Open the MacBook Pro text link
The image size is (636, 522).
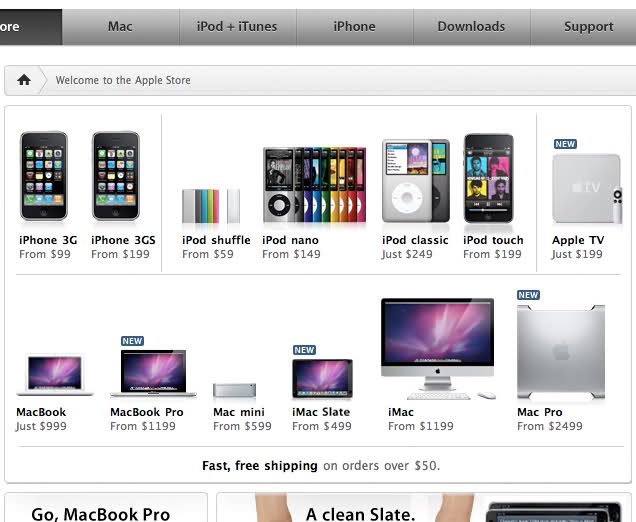pyautogui.click(x=147, y=412)
